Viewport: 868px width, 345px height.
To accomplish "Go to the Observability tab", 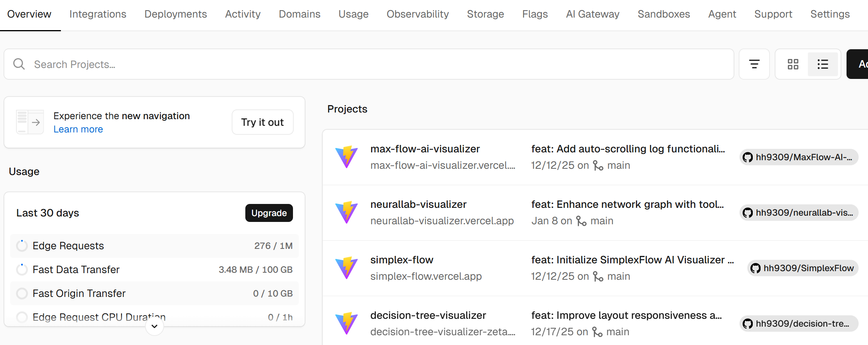I will click(x=417, y=14).
